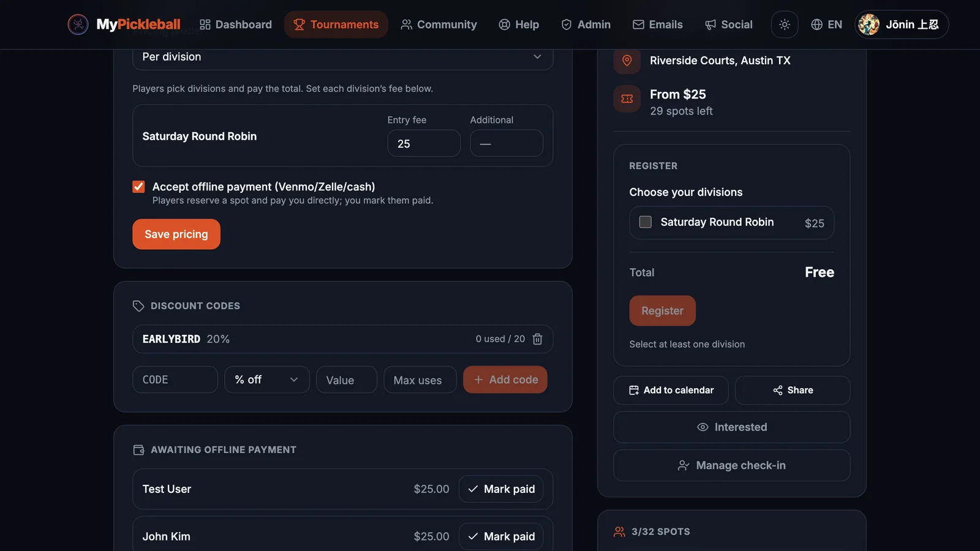980x551 pixels.
Task: Click the Discount Codes tag icon
Action: point(138,306)
